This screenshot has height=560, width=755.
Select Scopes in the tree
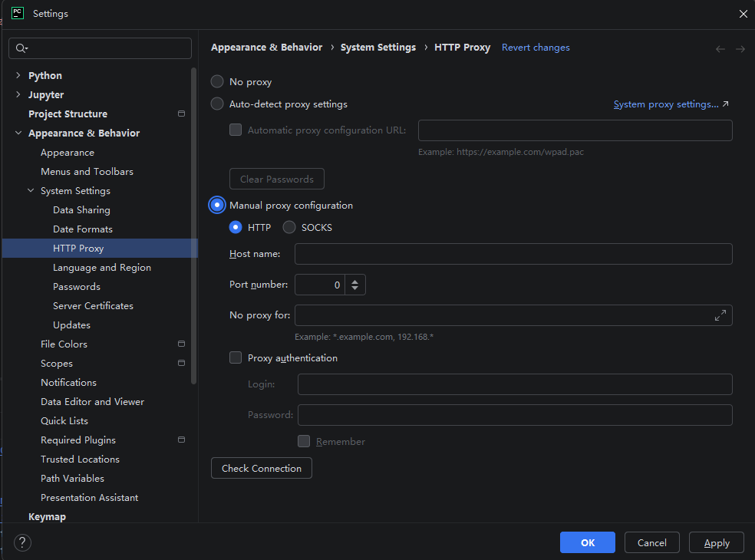pyautogui.click(x=57, y=364)
